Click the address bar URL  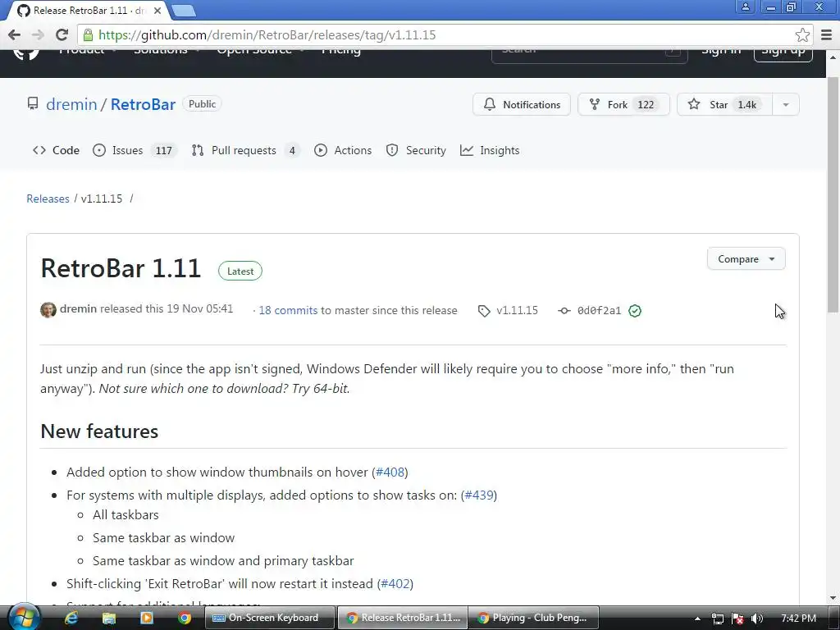coord(267,34)
